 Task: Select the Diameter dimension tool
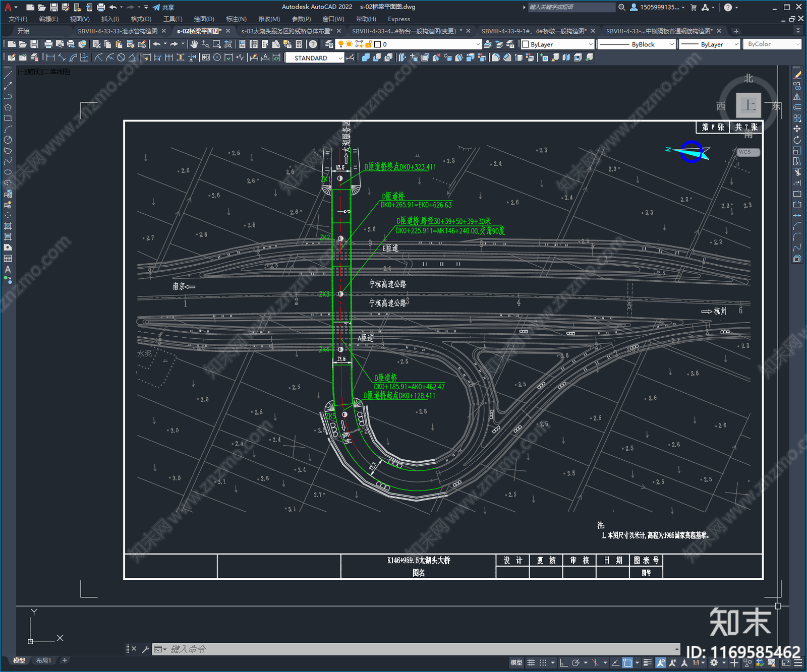click(121, 57)
